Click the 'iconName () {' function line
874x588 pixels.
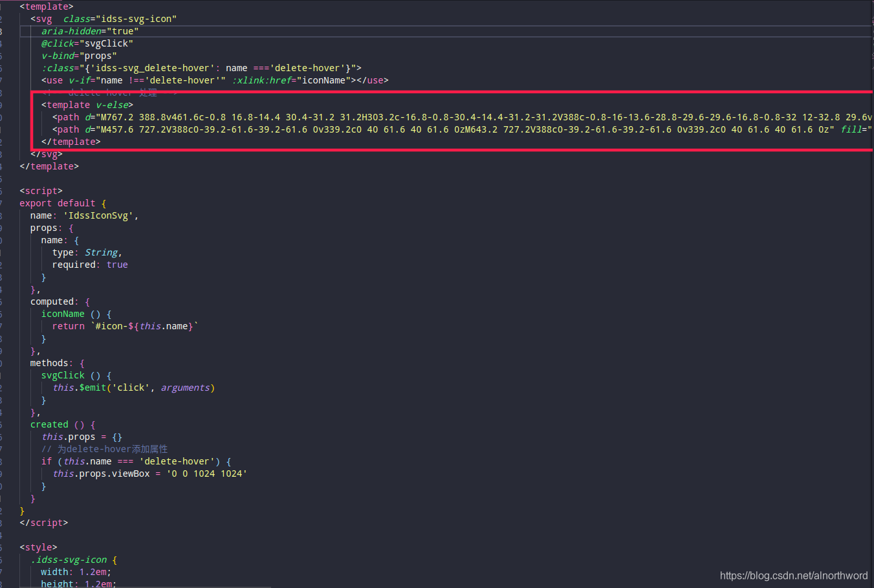click(76, 314)
